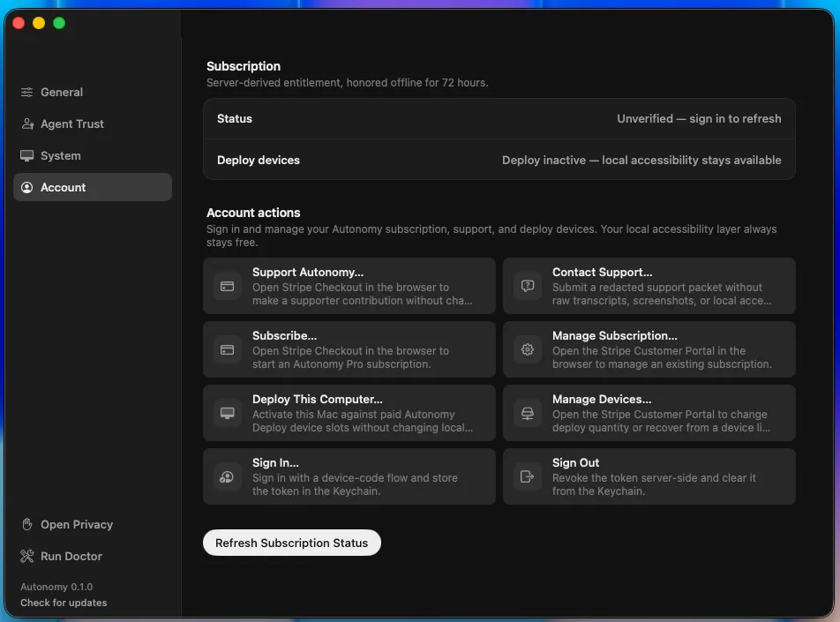The image size is (840, 622).
Task: Click the 'Autonomy 0.1.0' version text
Action: [x=56, y=587]
